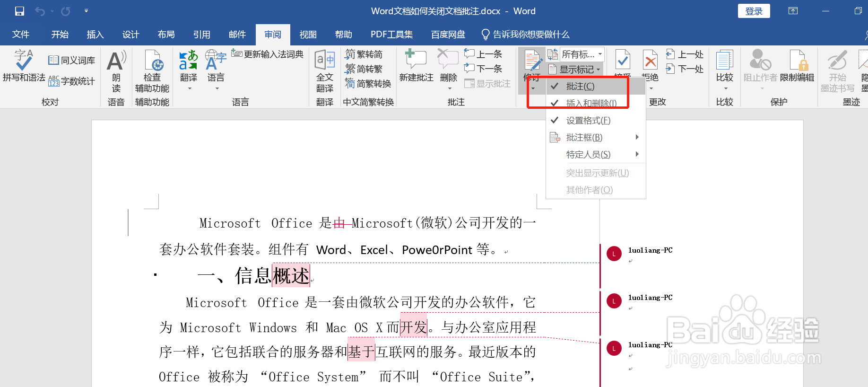Open the PDF工具集 tab
The width and height of the screenshot is (868, 387).
point(391,35)
